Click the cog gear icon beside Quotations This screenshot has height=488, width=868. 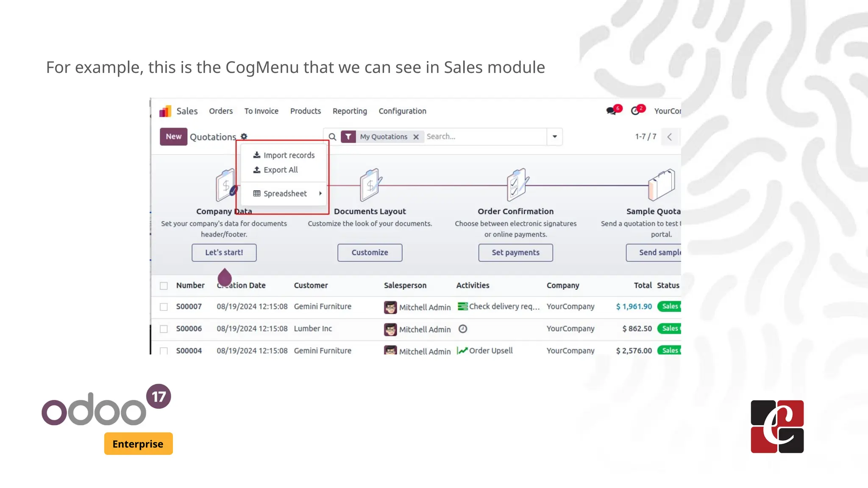pyautogui.click(x=244, y=136)
